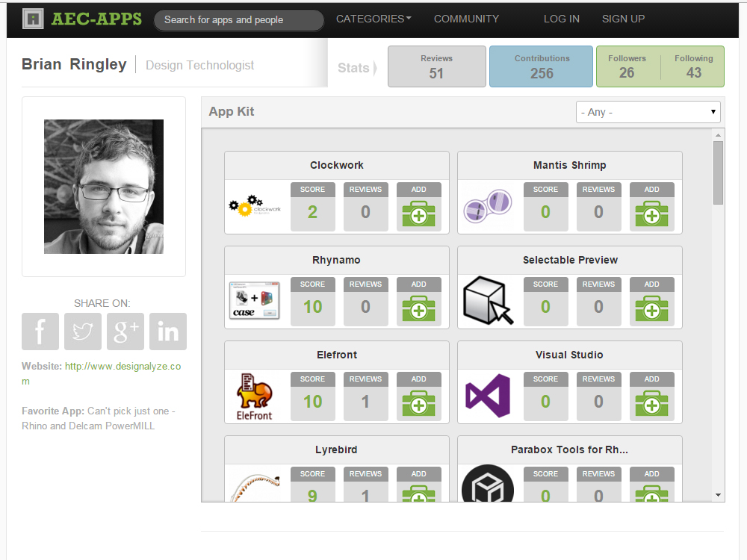Open the Selectable Preview cube icon
Viewport: 747px width, 560px height.
point(488,300)
